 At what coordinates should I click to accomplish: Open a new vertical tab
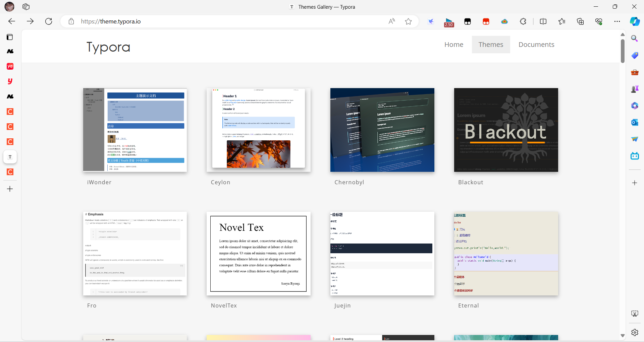coord(10,189)
